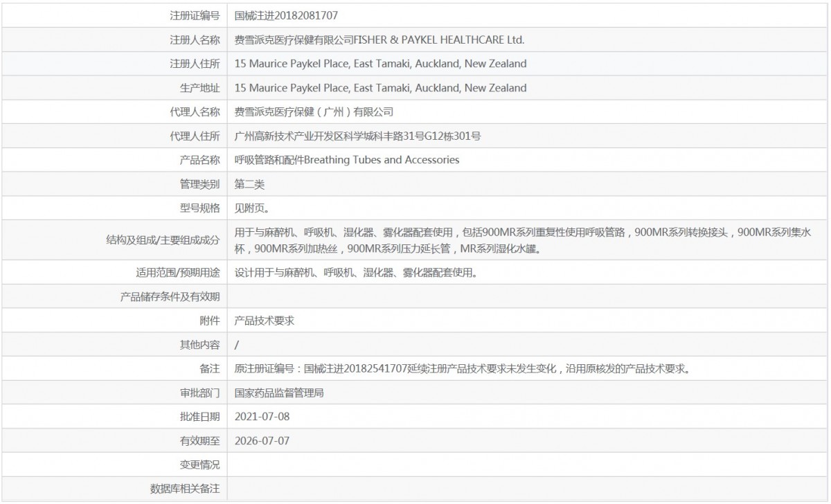Click the 批准日期 label
This screenshot has width=831, height=504.
click(199, 417)
